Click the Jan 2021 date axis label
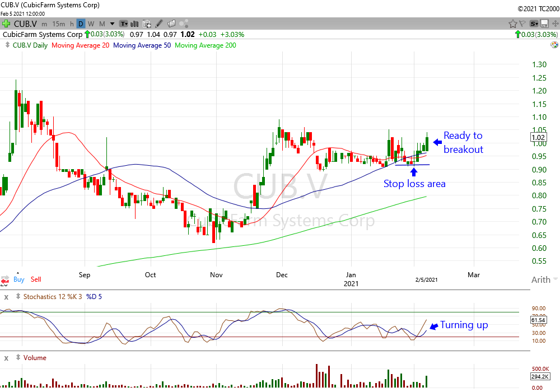 pyautogui.click(x=351, y=279)
